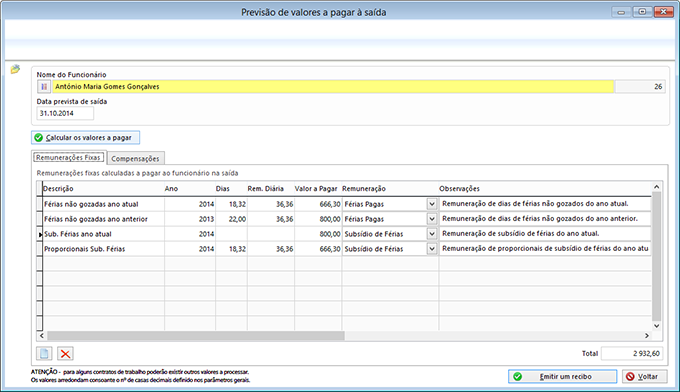Click Emitir um recibo button
Screen dimensions: 680x392
click(x=562, y=376)
